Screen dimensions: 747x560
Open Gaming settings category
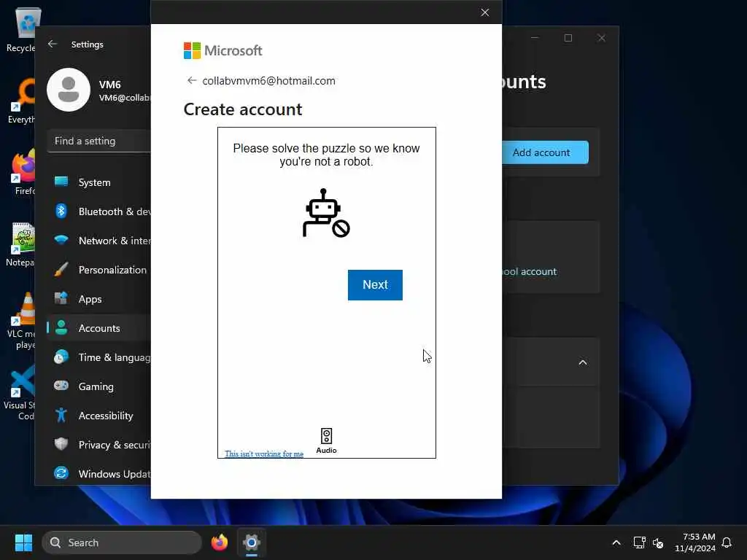pyautogui.click(x=98, y=386)
